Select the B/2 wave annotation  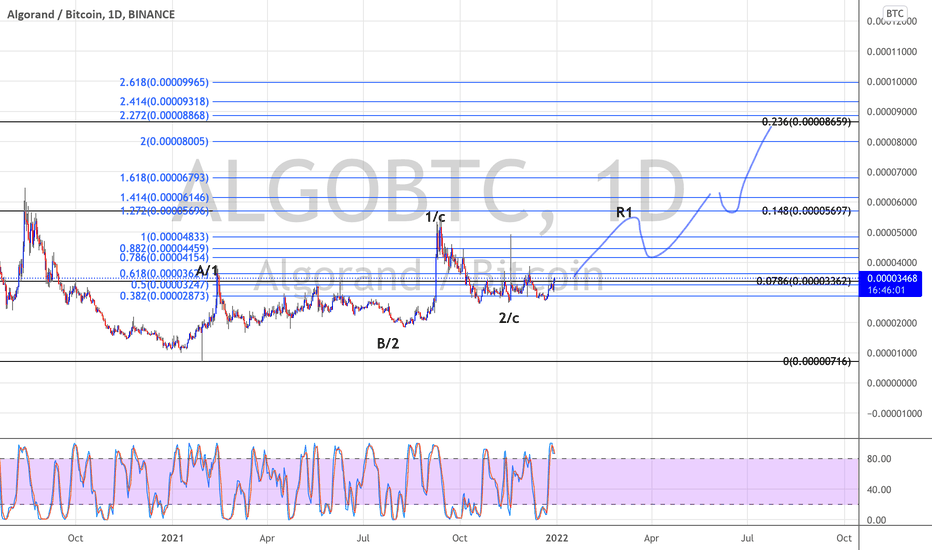click(388, 343)
